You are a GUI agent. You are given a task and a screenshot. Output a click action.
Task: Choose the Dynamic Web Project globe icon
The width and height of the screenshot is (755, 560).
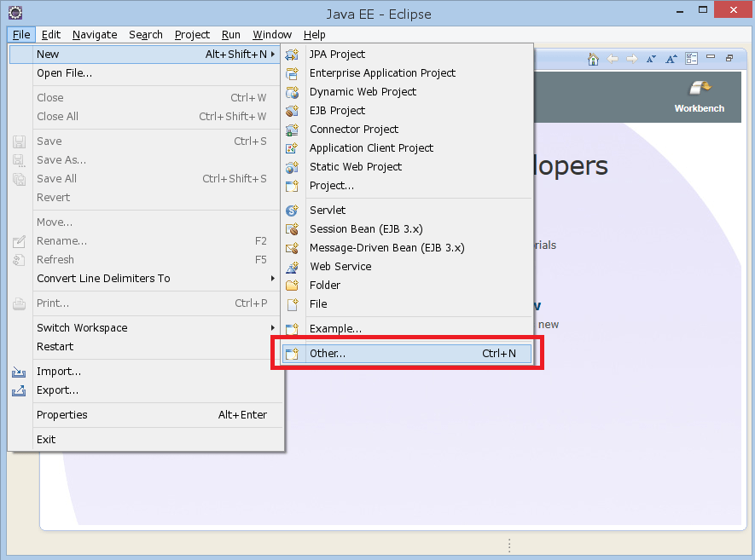point(292,92)
